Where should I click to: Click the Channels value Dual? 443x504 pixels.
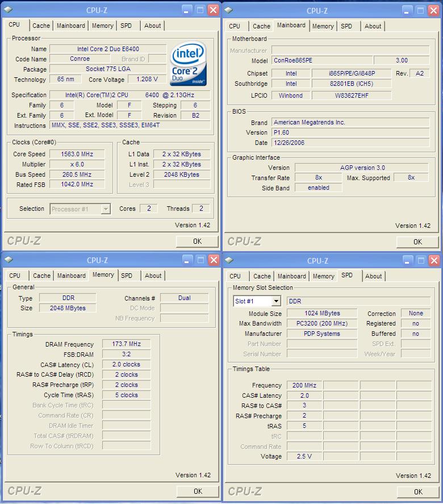click(185, 298)
